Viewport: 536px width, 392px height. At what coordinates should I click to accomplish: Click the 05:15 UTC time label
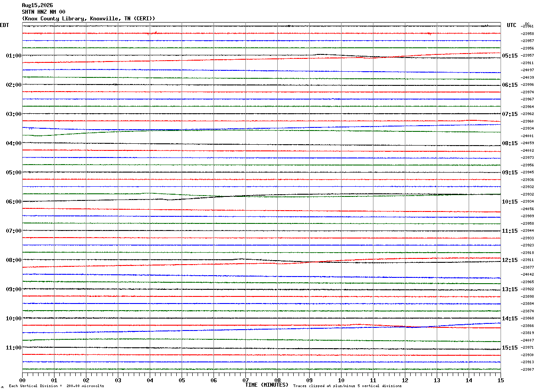click(509, 56)
